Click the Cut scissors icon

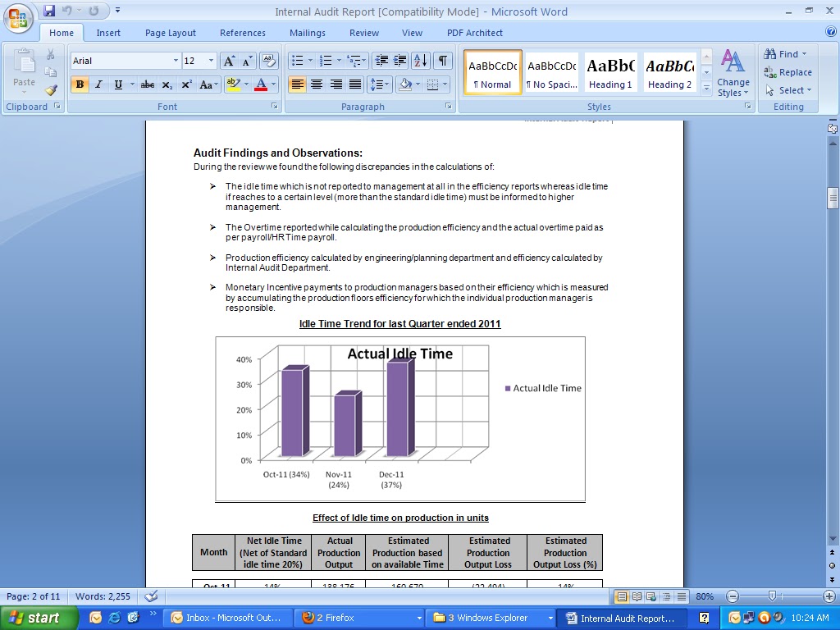tap(50, 54)
